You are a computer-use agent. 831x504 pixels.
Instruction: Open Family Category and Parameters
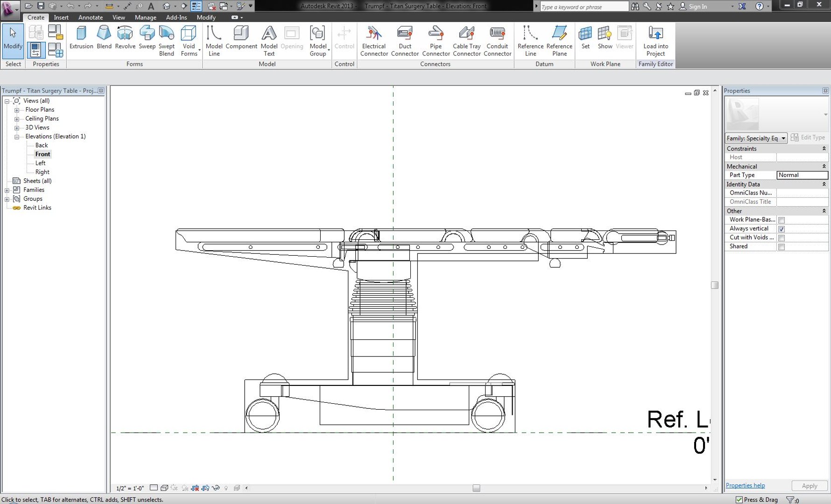(x=56, y=32)
